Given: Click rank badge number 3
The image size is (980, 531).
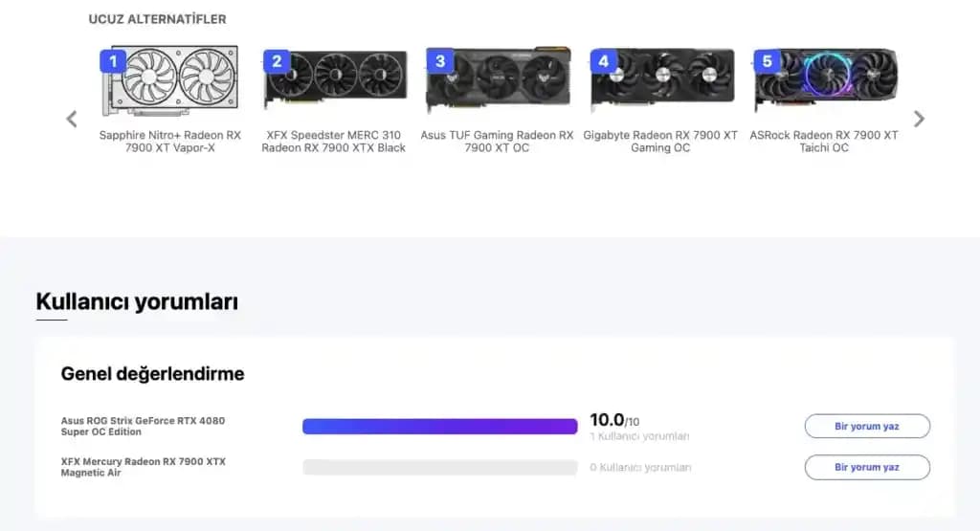Looking at the screenshot, I should click(440, 62).
